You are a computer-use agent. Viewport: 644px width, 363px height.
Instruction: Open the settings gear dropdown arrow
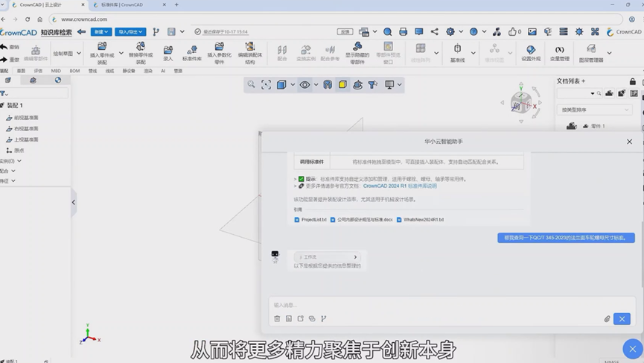461,31
